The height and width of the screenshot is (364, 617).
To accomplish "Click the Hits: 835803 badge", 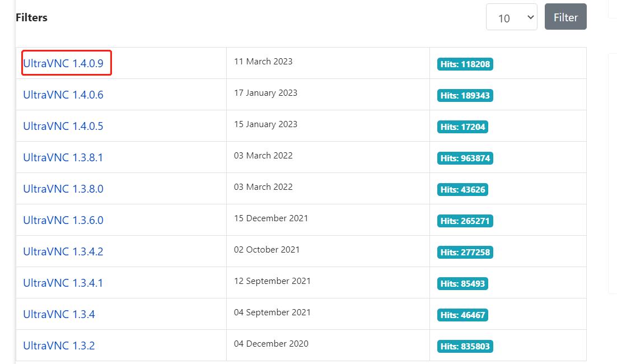I will (x=465, y=347).
